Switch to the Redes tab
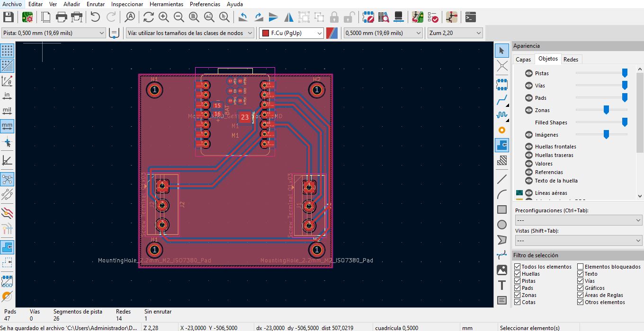This screenshot has height=331, width=644. click(x=571, y=60)
